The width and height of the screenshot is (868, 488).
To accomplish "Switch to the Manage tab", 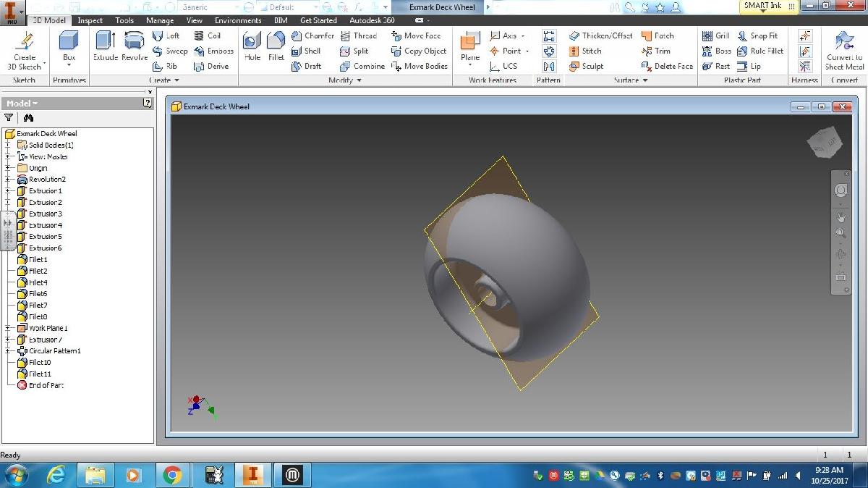I will (x=160, y=20).
